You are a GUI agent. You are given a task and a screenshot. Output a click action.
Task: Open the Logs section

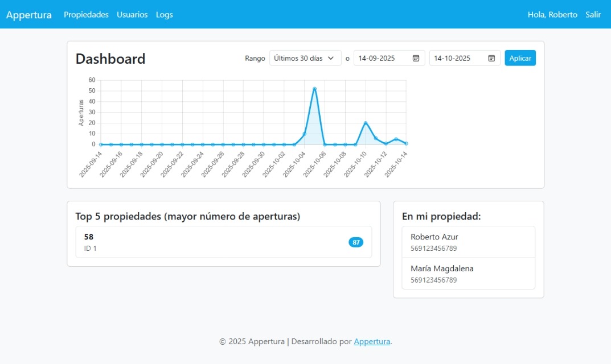tap(165, 15)
